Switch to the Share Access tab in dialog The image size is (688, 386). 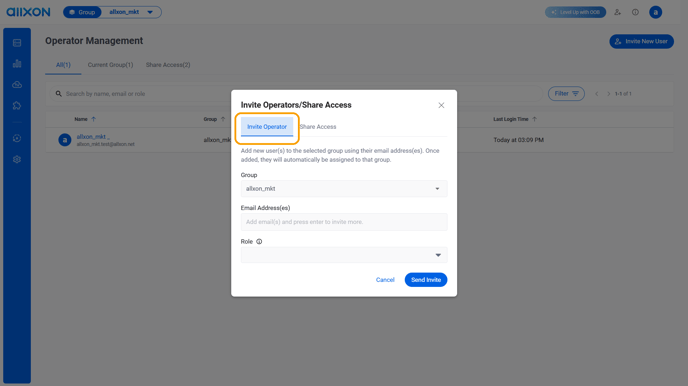(318, 127)
